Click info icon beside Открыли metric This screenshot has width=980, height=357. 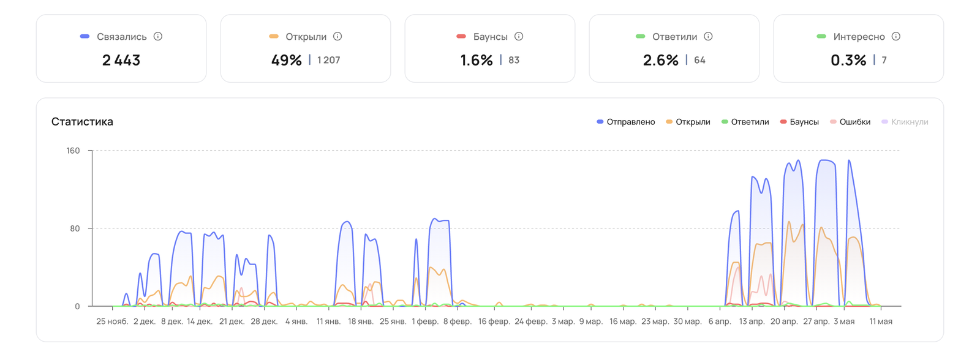coord(337,37)
